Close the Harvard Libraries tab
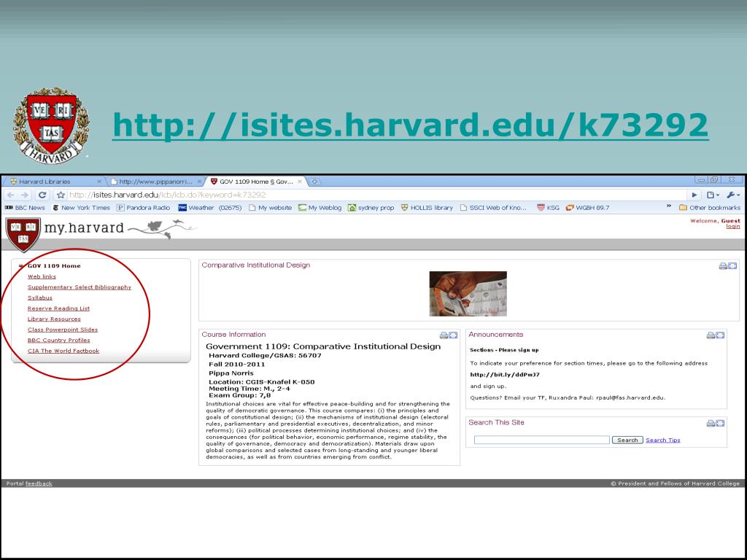 (x=99, y=182)
